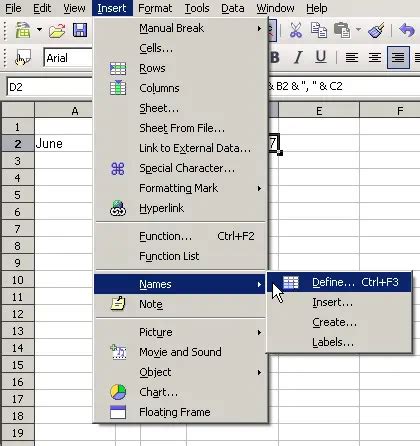420x446 pixels.
Task: Expand the Manual Break submenu
Action: pos(180,28)
